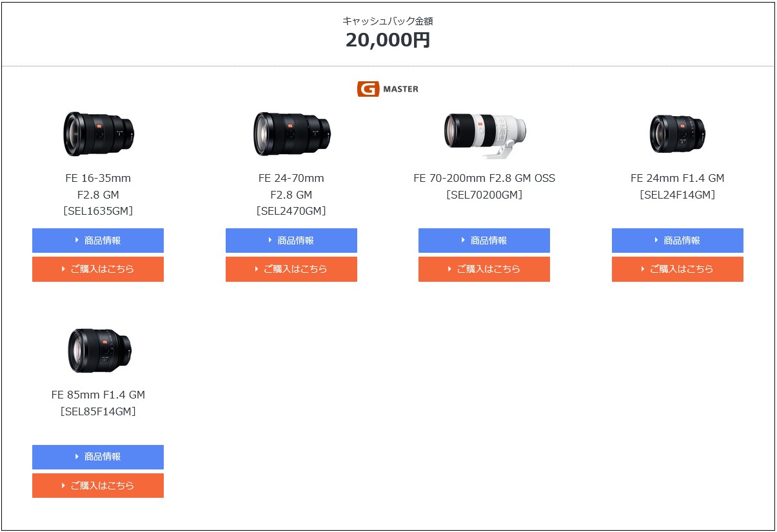Click the purchase button for SEL70200GM

pos(484,270)
